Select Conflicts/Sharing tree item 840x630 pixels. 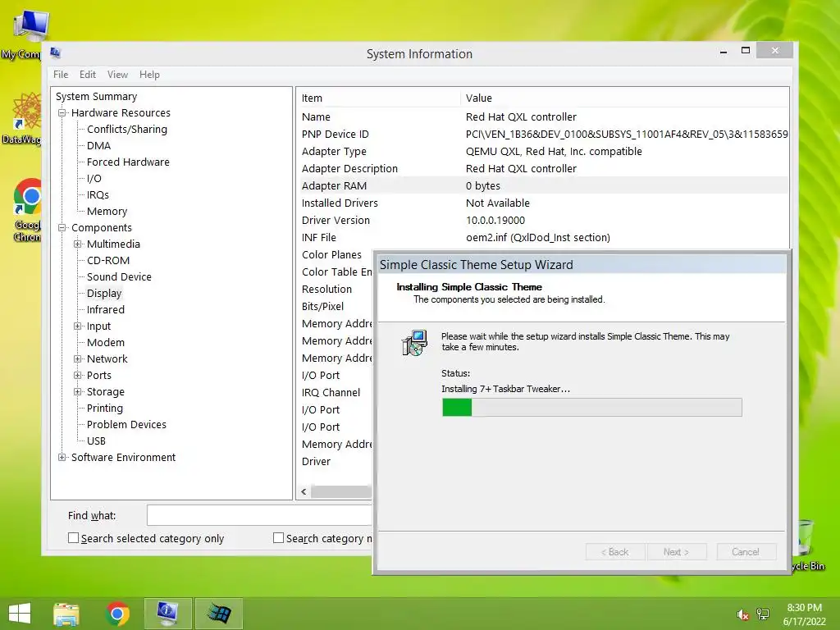tap(127, 129)
